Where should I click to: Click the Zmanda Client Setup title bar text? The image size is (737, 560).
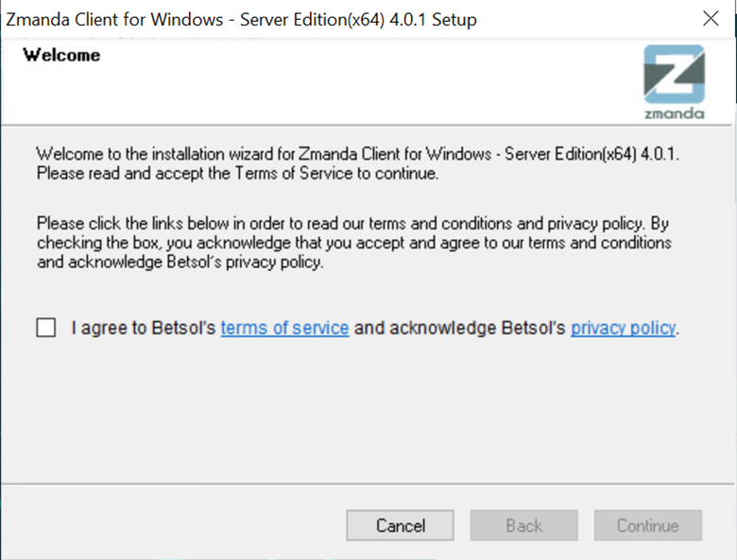[x=241, y=20]
